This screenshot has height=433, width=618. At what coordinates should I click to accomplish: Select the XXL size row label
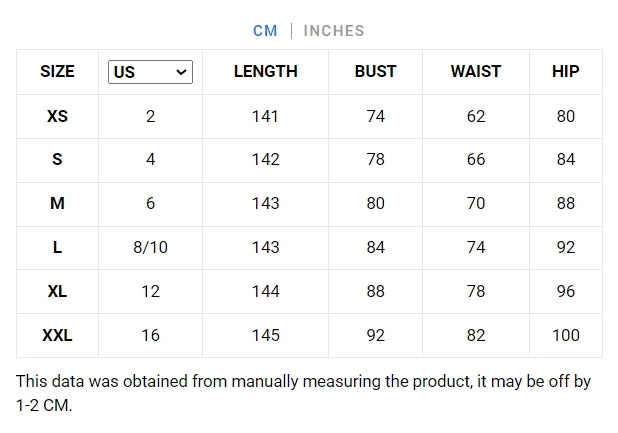pos(57,336)
